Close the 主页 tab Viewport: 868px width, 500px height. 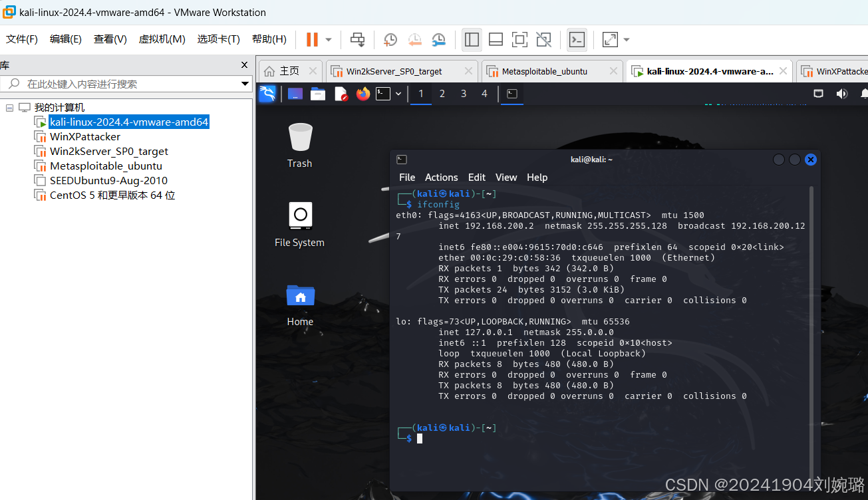point(312,71)
